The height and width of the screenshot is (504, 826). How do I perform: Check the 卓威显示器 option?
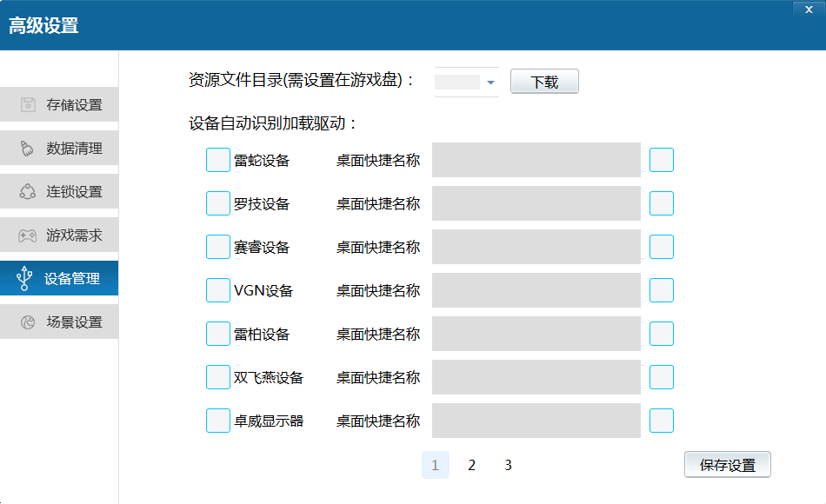pos(217,420)
